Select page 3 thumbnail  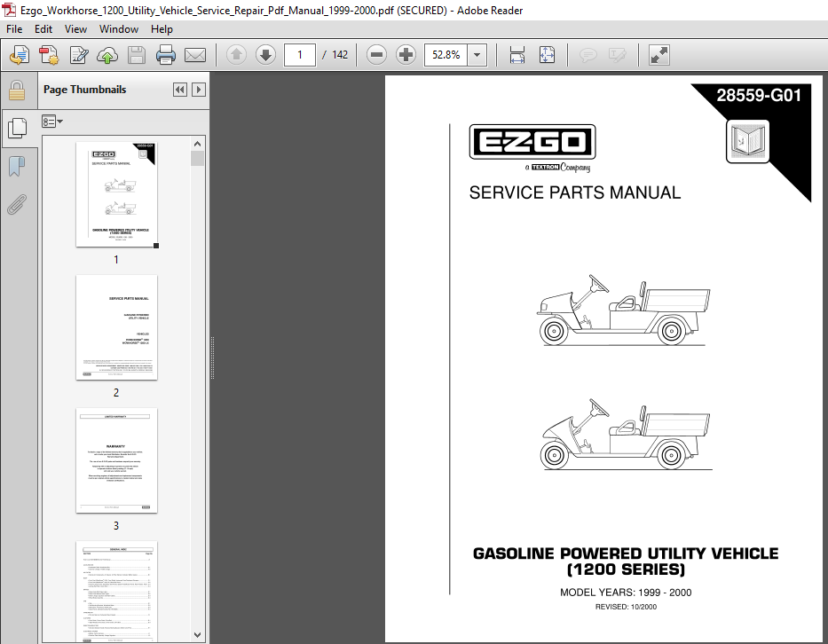[117, 460]
